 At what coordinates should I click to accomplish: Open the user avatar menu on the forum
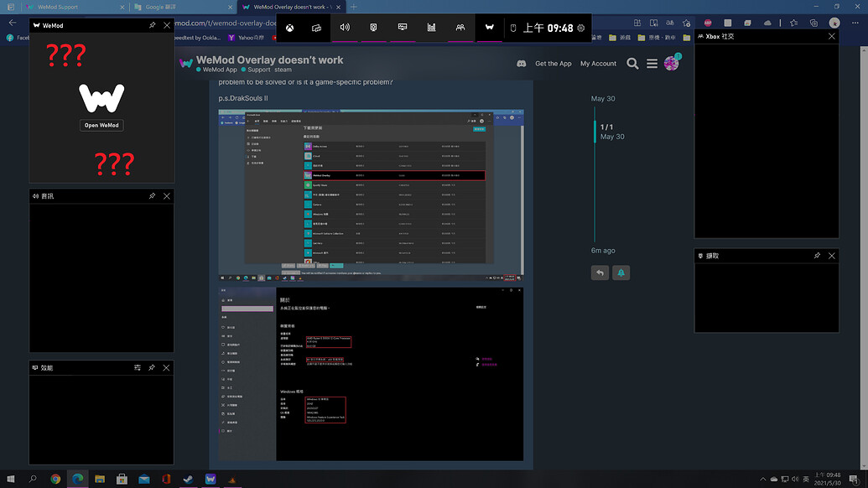(671, 63)
